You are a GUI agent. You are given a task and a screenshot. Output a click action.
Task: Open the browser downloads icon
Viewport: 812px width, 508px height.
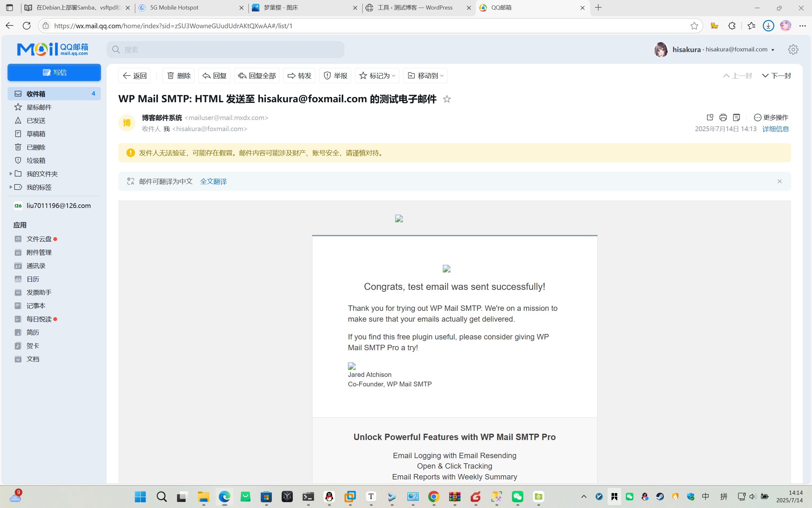click(x=768, y=25)
